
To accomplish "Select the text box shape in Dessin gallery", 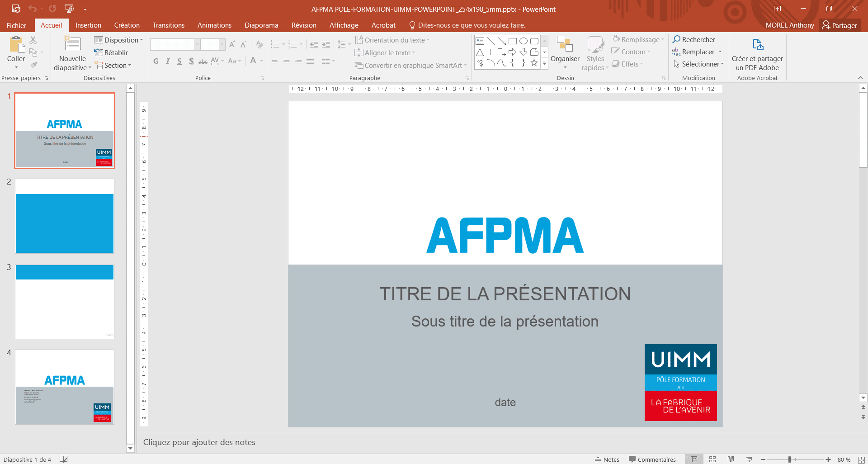I will (480, 41).
